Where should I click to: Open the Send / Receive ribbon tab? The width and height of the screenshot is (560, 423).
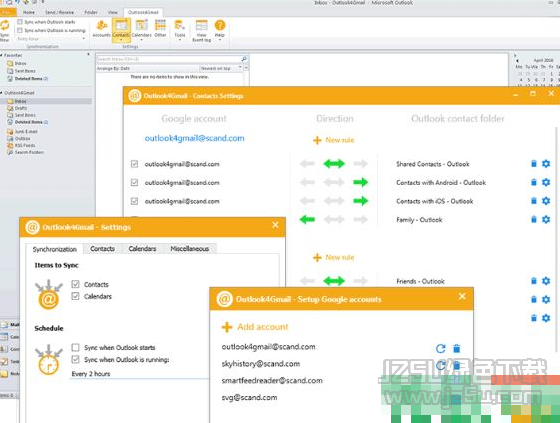[59, 12]
